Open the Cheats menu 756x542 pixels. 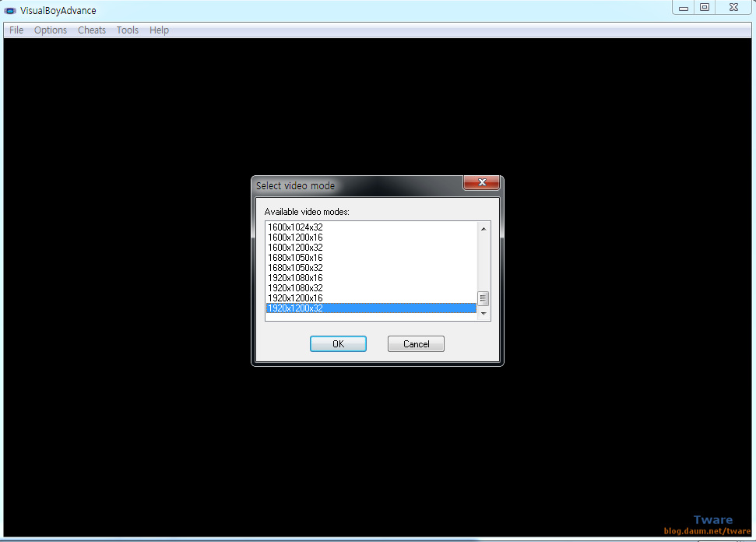(92, 30)
